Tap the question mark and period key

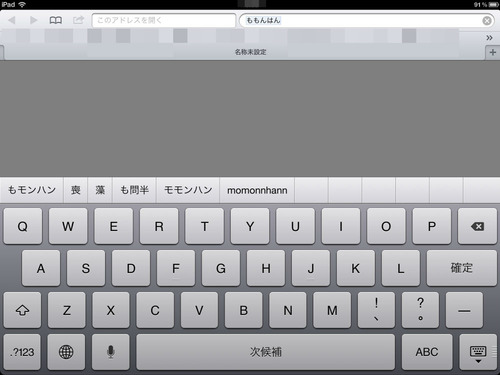click(x=420, y=310)
